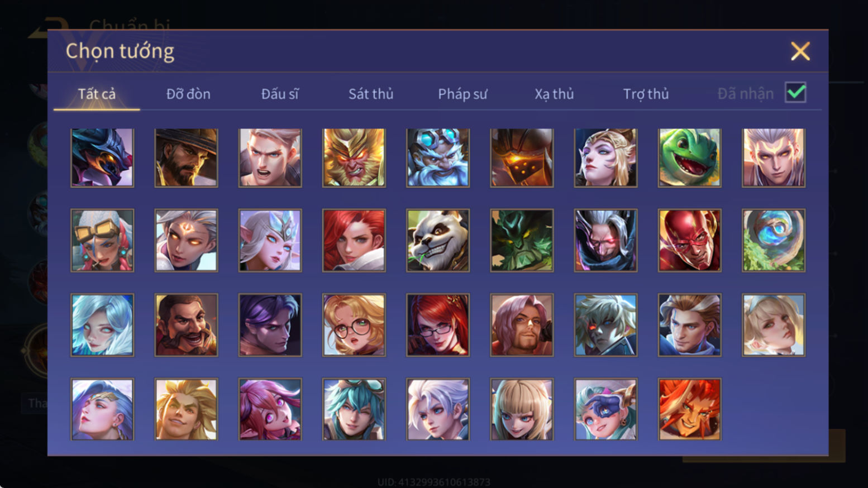Toggle the Đã nhận checkbox
868x488 pixels.
pyautogui.click(x=795, y=93)
